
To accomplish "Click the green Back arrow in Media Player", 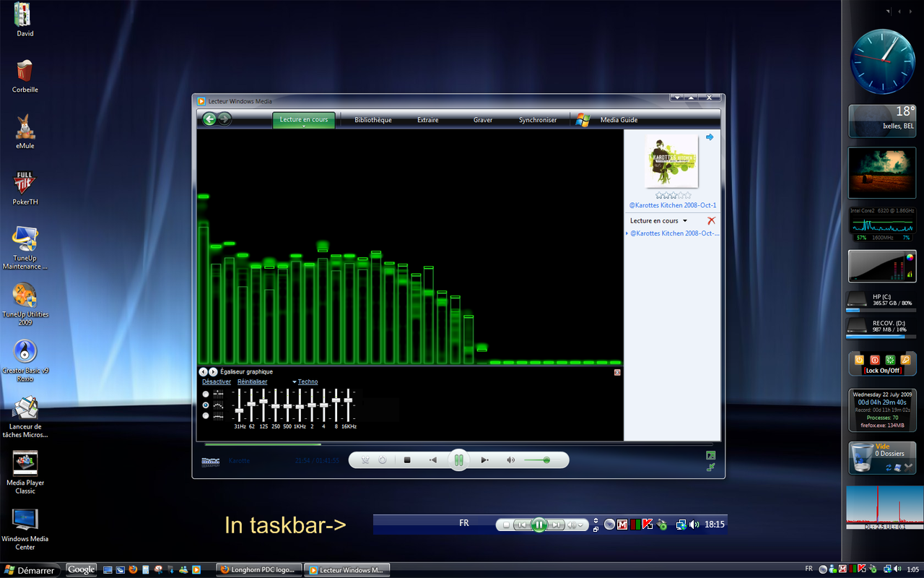I will tap(209, 119).
